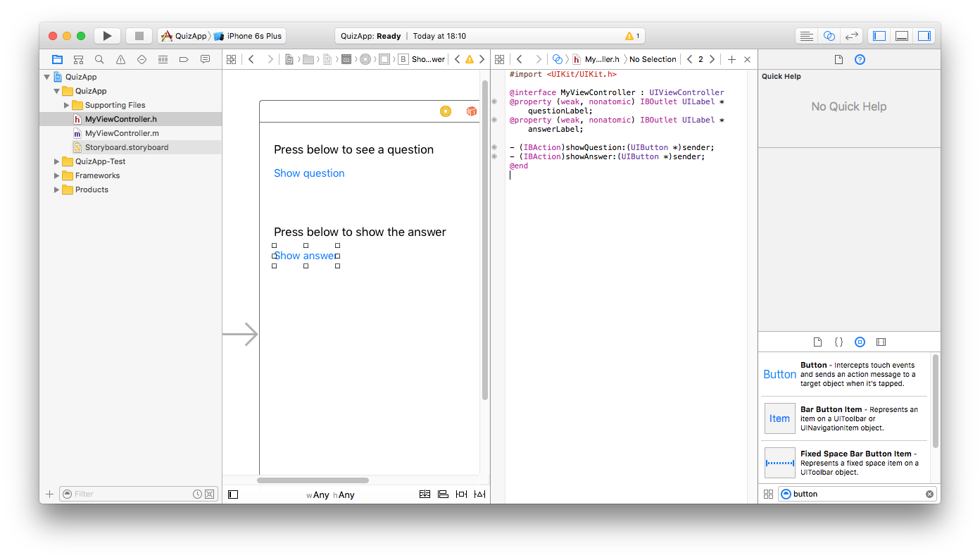
Task: Toggle the Utilities panel visibility
Action: click(924, 36)
